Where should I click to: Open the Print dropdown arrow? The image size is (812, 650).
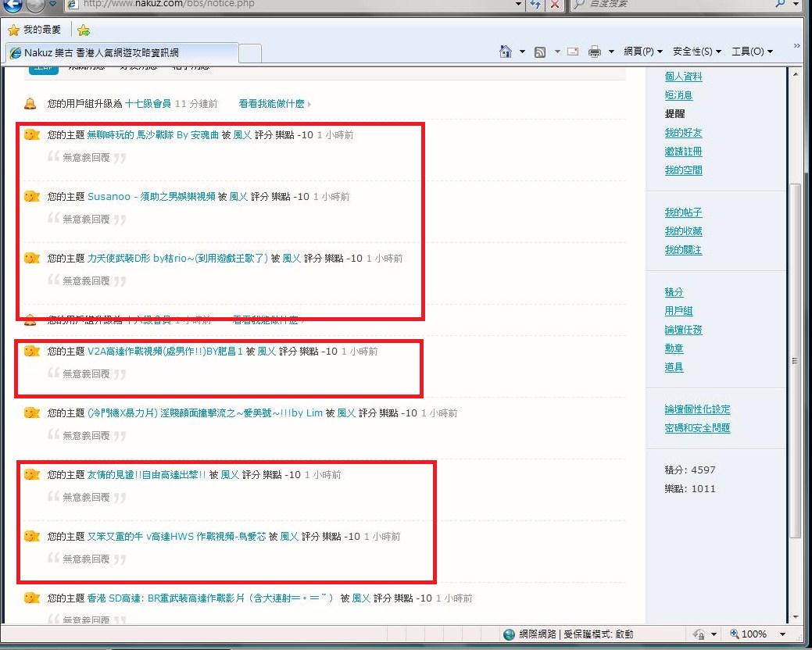[611, 52]
